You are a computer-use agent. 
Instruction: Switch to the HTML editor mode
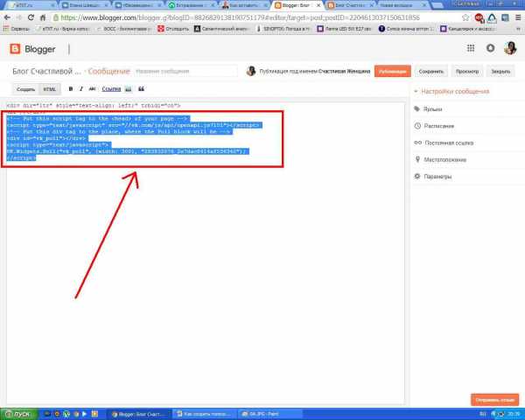point(50,89)
